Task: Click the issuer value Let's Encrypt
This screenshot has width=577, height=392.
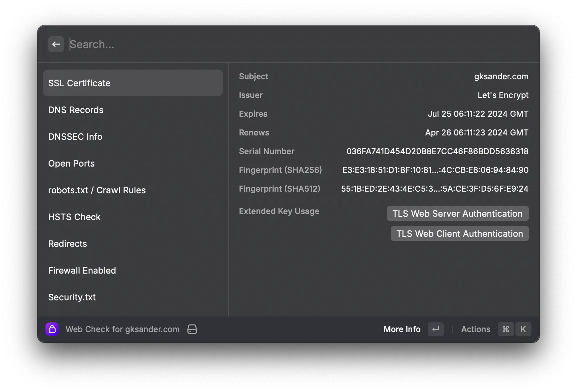Action: tap(503, 95)
